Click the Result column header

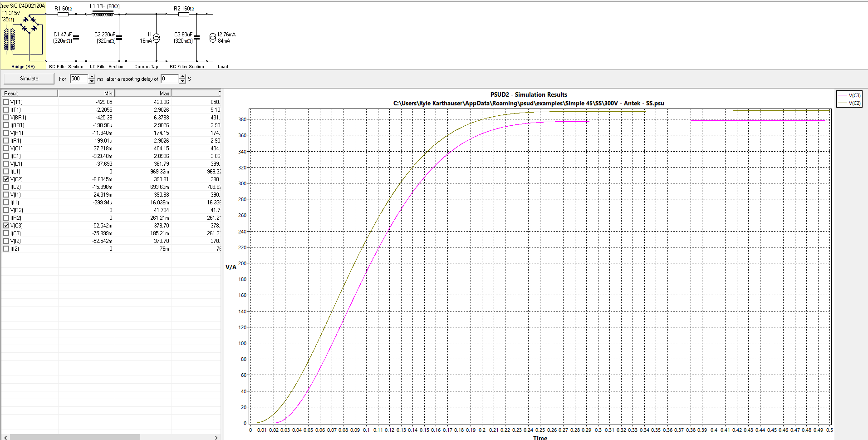pos(29,93)
